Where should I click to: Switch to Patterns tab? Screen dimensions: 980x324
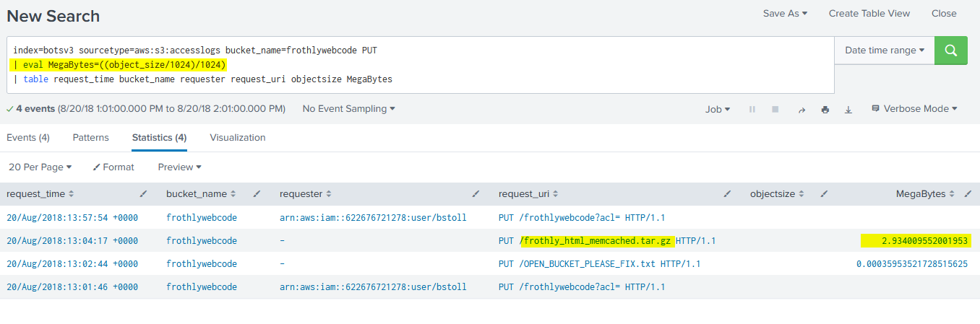point(91,137)
